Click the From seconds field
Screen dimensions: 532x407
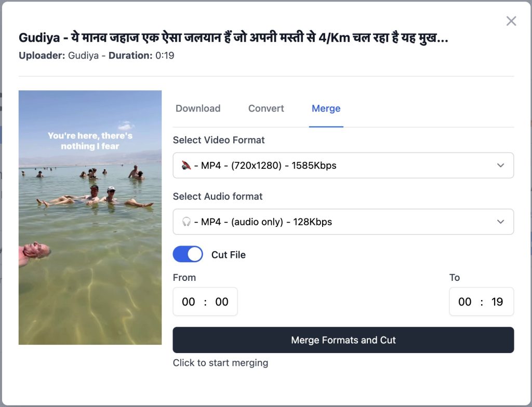tap(222, 302)
